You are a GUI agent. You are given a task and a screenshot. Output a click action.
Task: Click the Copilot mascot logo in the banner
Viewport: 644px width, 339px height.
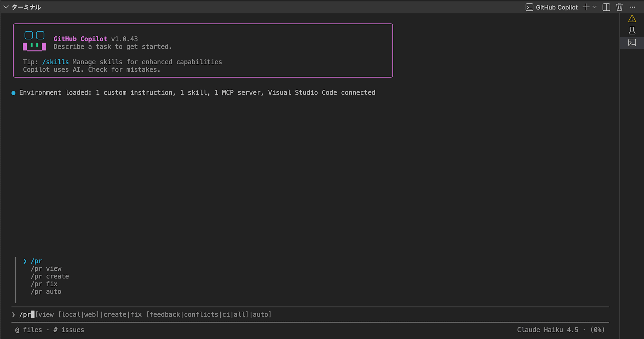[34, 41]
